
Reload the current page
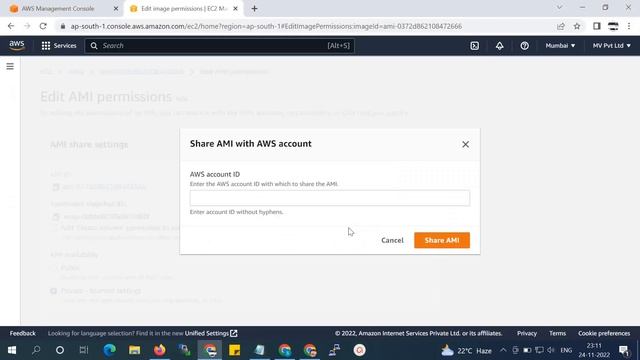(x=43, y=26)
